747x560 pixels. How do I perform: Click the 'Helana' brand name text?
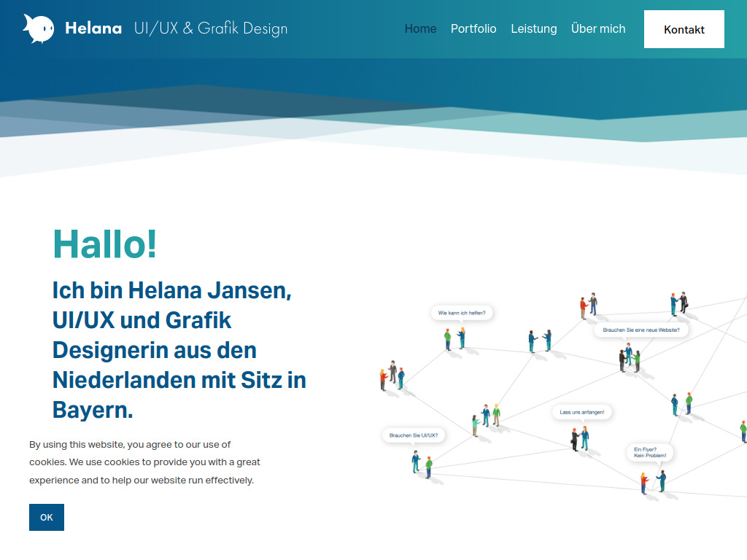[x=93, y=28]
